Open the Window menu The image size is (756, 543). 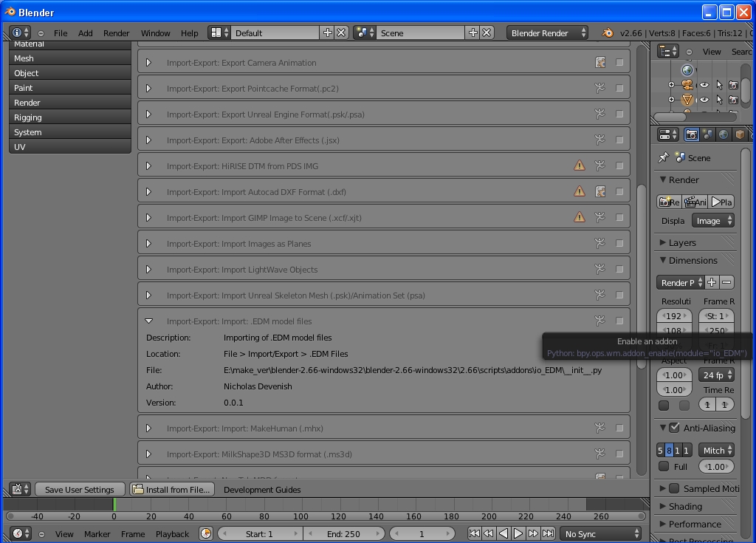155,33
